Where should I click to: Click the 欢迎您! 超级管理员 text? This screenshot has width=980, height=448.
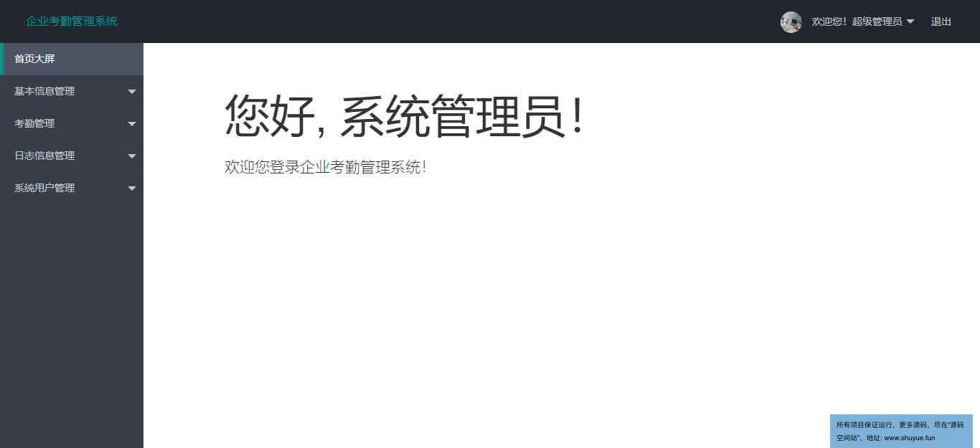(x=857, y=22)
